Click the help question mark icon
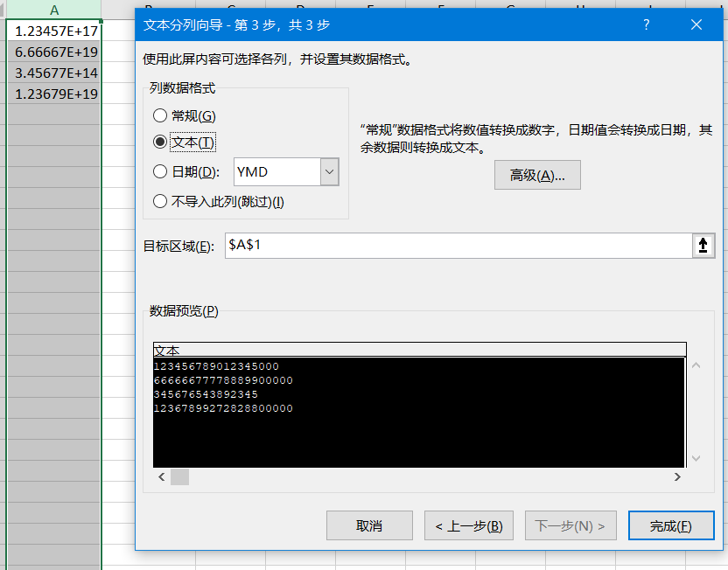This screenshot has width=728, height=570. (x=646, y=24)
